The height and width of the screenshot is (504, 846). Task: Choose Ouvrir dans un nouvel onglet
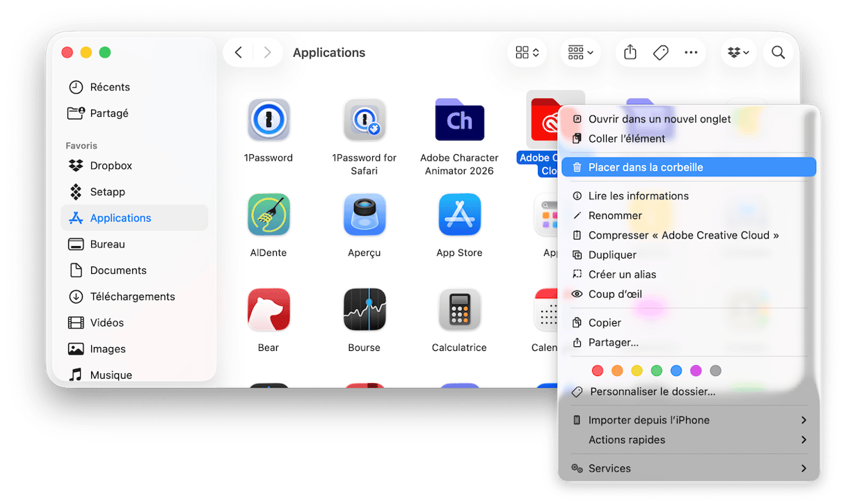[689, 119]
